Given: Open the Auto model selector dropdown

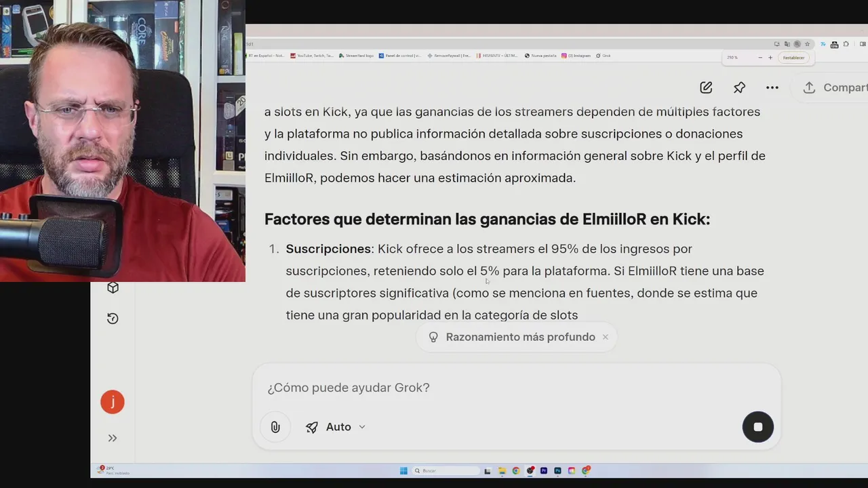Looking at the screenshot, I should pyautogui.click(x=336, y=427).
